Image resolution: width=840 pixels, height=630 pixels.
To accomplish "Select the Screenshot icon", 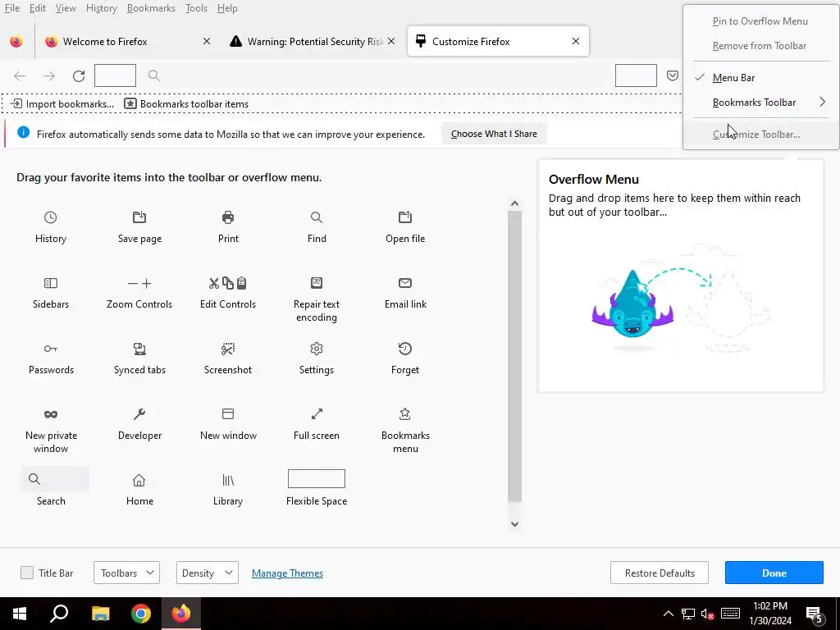I will (228, 349).
